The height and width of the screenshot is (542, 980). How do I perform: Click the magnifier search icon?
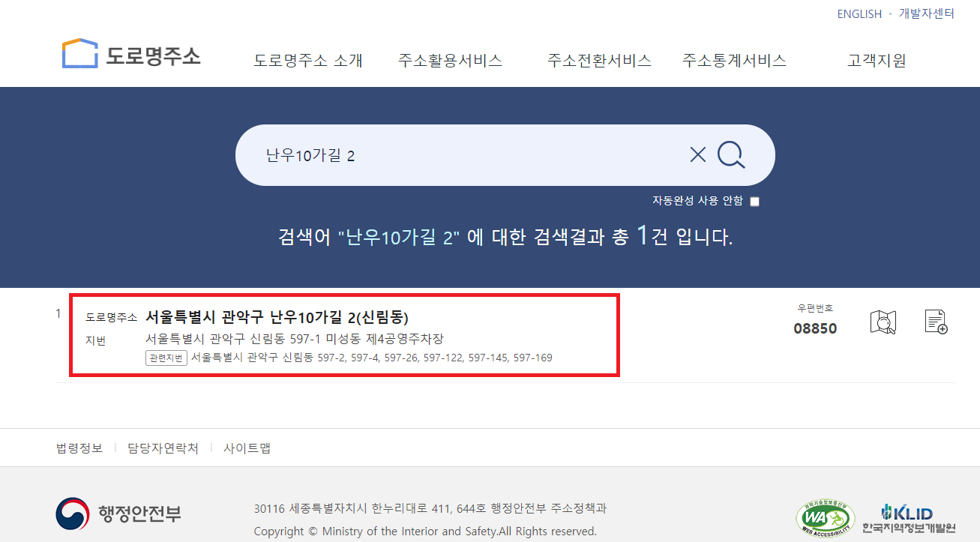point(731,155)
